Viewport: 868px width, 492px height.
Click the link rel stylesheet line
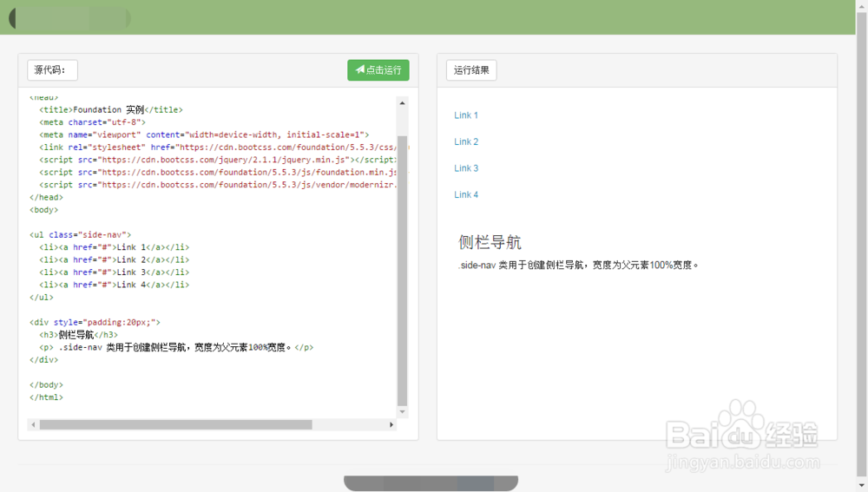pos(218,148)
